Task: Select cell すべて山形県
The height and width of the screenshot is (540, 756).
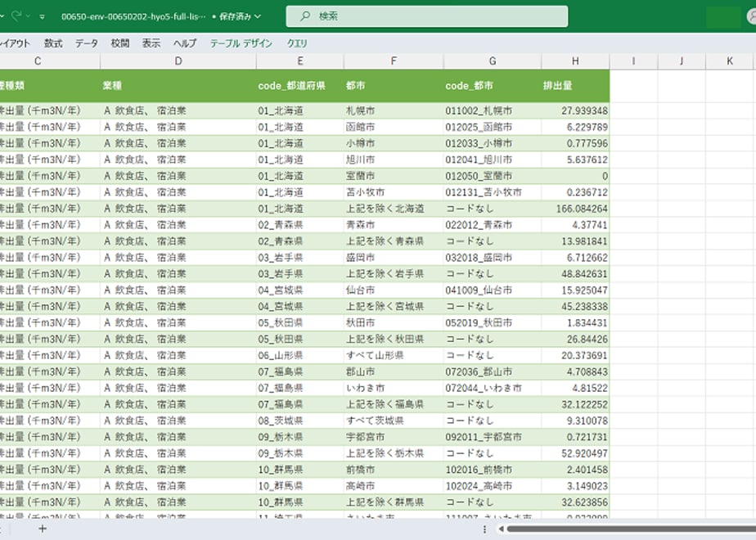Action: tap(394, 355)
